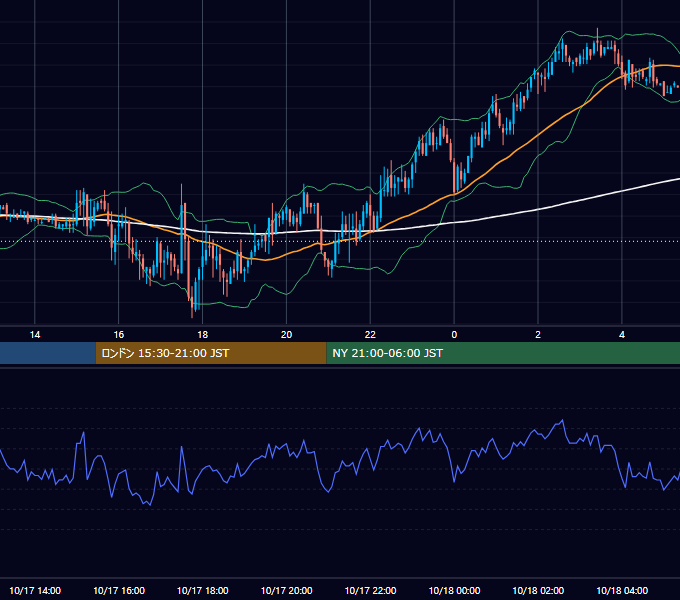Click the '10/17 14:00' time axis label

tap(35, 590)
